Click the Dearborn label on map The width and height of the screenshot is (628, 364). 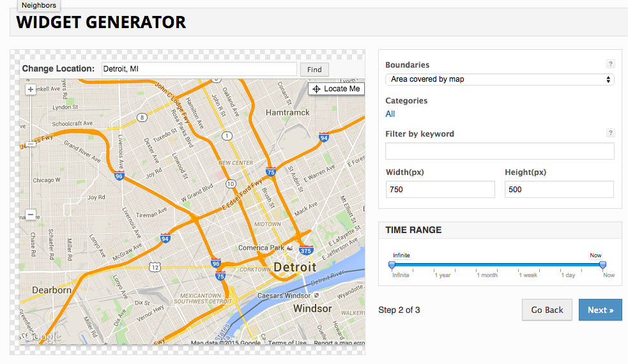click(52, 290)
